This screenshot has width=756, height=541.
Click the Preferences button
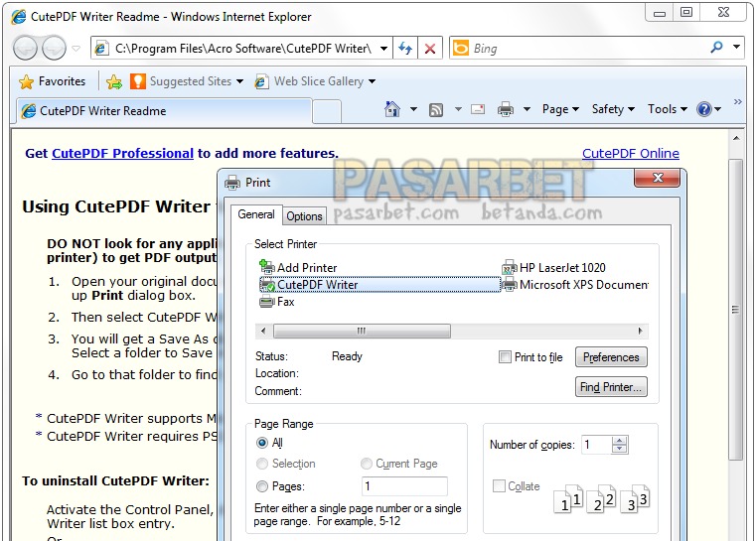(611, 357)
